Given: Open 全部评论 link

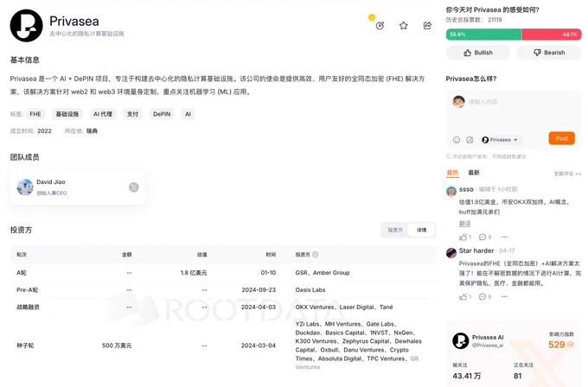Looking at the screenshot, I should (x=567, y=174).
